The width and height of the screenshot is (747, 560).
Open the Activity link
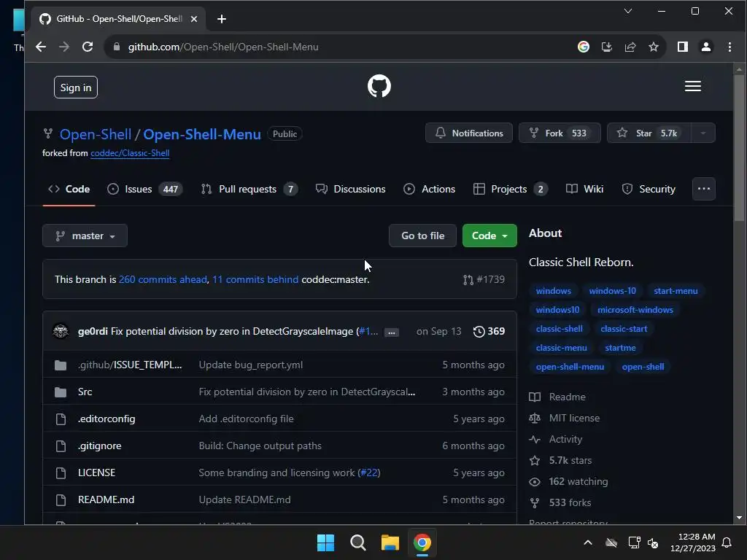555,440
